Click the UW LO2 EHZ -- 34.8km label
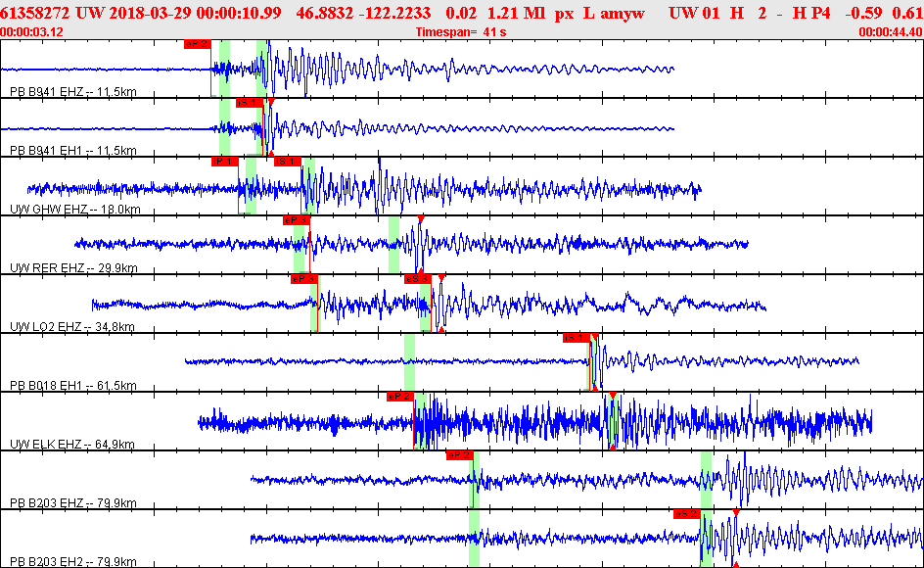This screenshot has width=924, height=568. [72, 327]
